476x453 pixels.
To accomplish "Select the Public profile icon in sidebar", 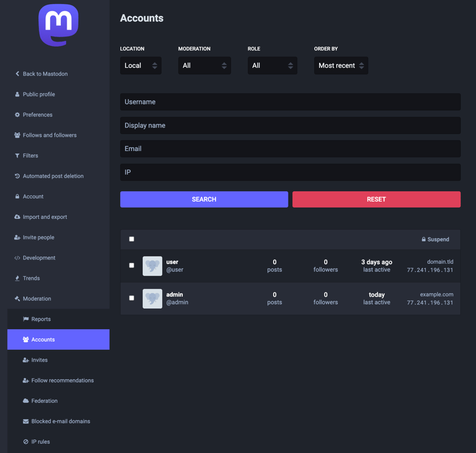I will [17, 94].
